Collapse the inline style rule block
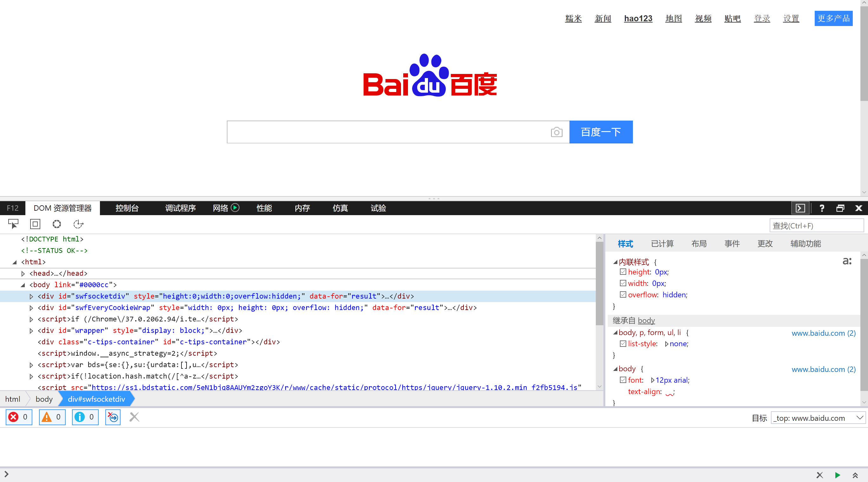Viewport: 868px width, 482px height. pyautogui.click(x=615, y=262)
